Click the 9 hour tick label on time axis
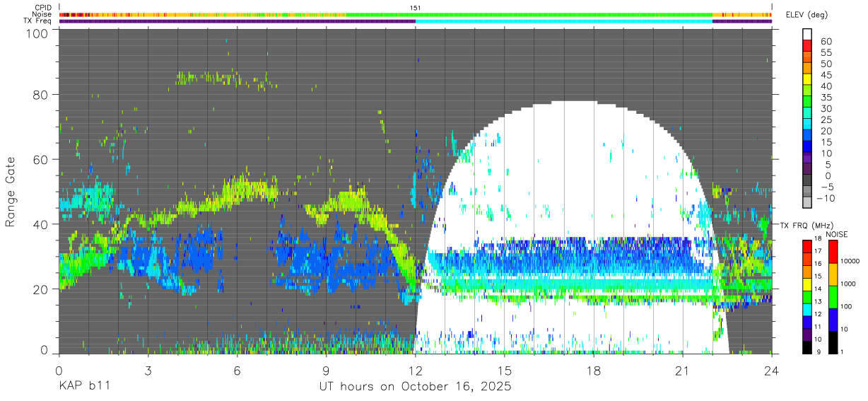868x401 pixels. click(327, 371)
